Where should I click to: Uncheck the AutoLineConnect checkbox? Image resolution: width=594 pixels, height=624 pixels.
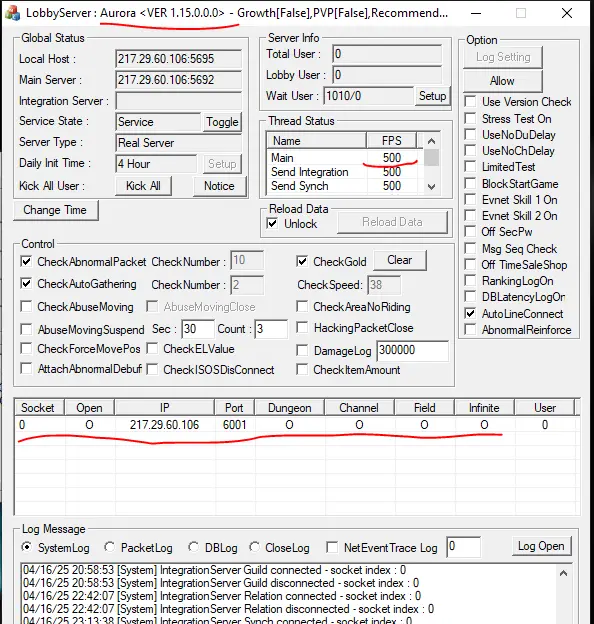click(470, 313)
